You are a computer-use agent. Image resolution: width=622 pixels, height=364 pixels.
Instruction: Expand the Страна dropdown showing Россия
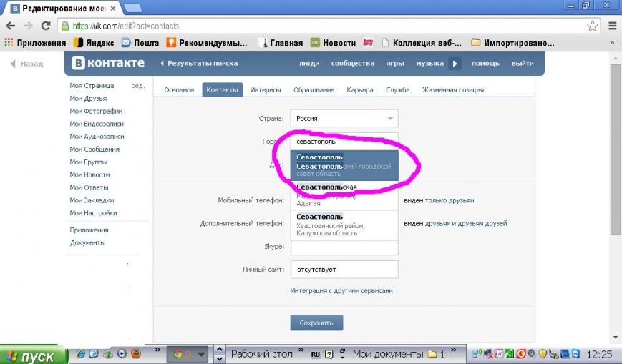pos(344,118)
